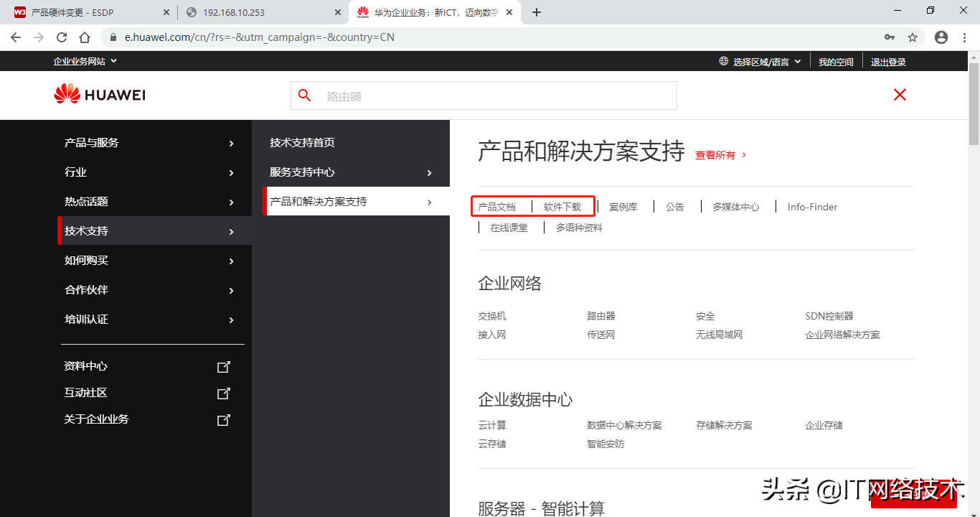Expand 企业业务网站 dropdown
Image resolution: width=980 pixels, height=517 pixels.
85,62
